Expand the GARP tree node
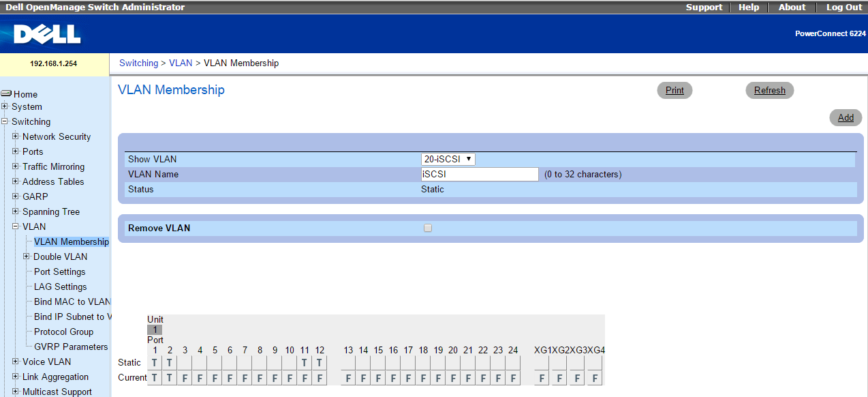This screenshot has width=868, height=397. click(16, 196)
